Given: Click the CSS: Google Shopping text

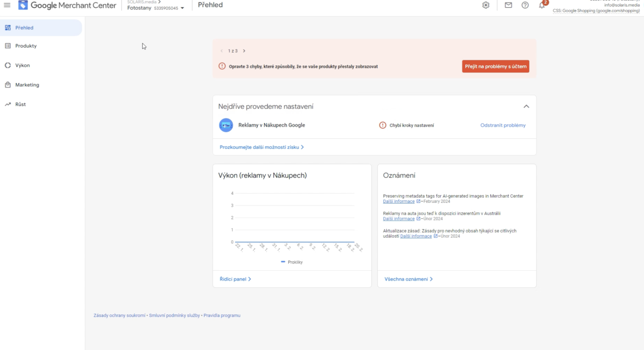Looking at the screenshot, I should (596, 11).
